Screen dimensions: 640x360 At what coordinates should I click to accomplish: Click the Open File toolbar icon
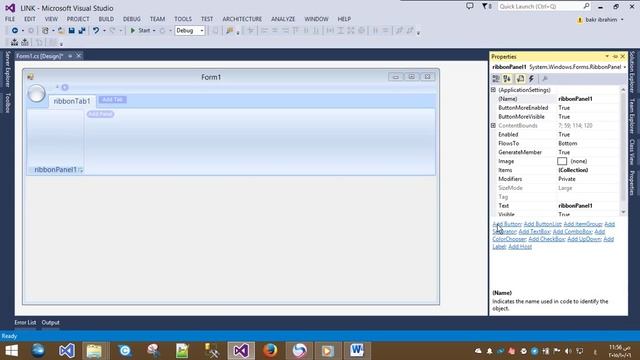(61, 31)
